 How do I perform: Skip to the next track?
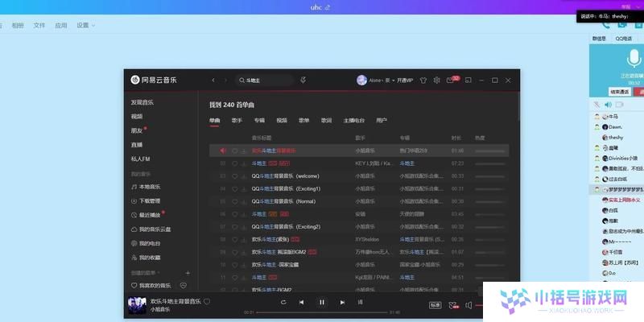point(342,303)
